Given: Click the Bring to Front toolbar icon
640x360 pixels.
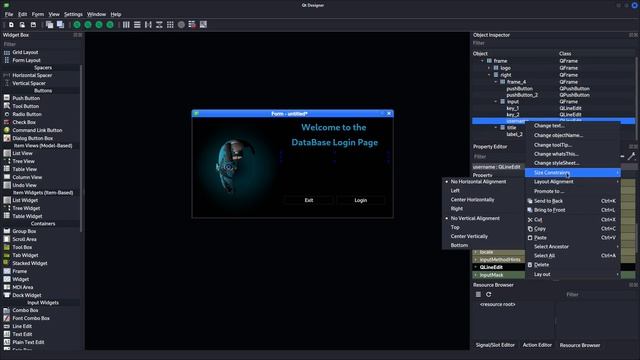Looking at the screenshot, I should (x=60, y=25).
